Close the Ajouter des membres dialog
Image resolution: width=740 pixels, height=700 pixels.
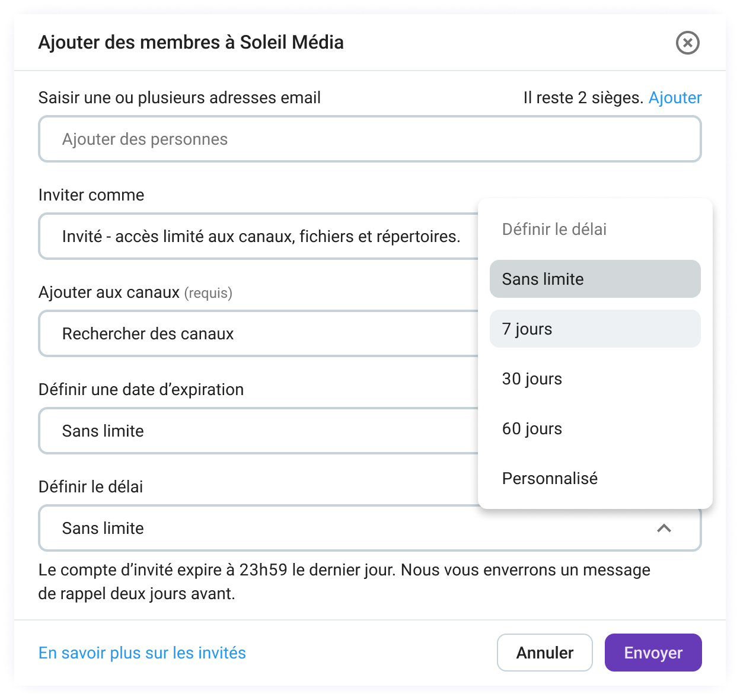(687, 42)
